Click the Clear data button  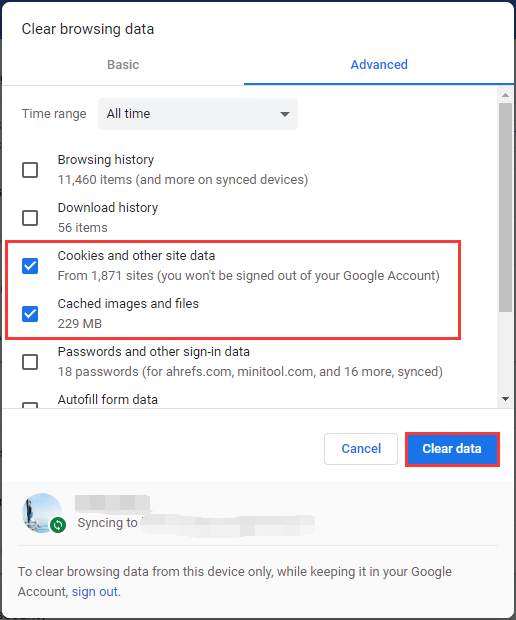[452, 449]
